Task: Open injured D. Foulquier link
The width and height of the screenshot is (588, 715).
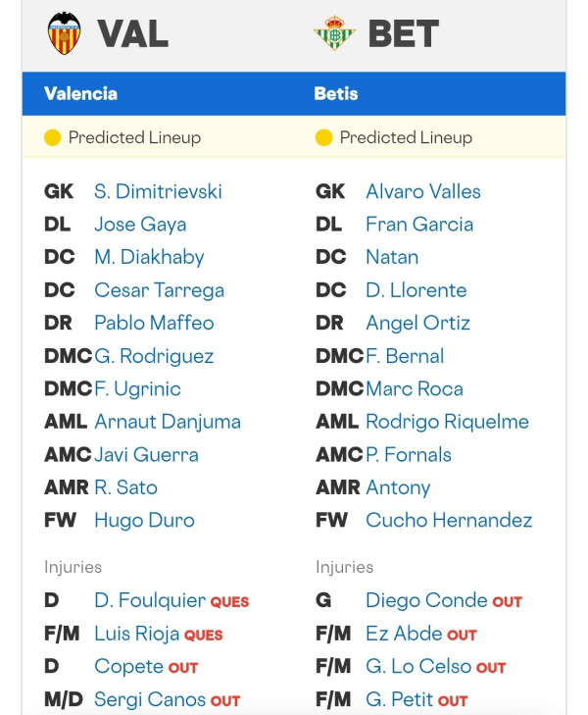Action: pyautogui.click(x=150, y=600)
